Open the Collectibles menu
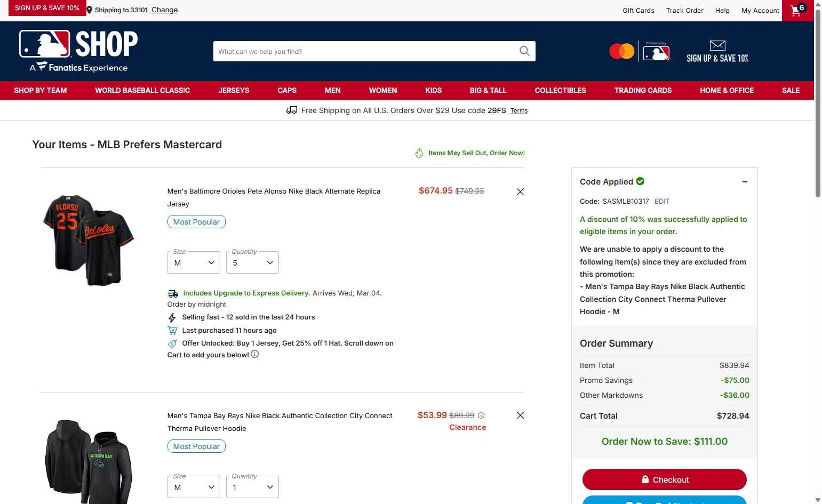 (x=561, y=90)
